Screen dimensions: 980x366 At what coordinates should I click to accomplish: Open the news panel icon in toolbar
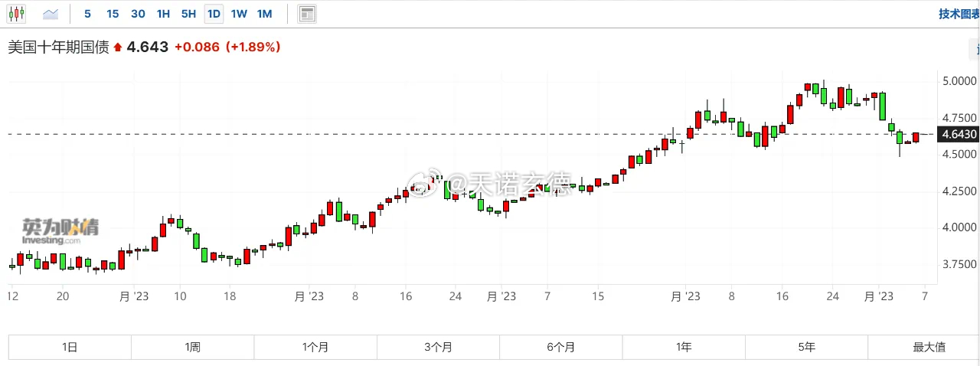307,14
